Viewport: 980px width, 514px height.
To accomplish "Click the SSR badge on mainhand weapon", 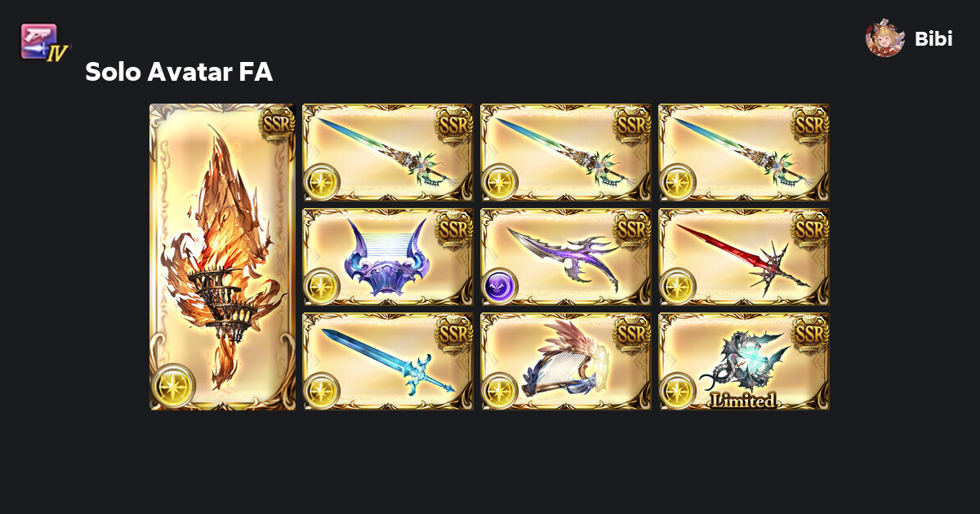I will point(276,124).
